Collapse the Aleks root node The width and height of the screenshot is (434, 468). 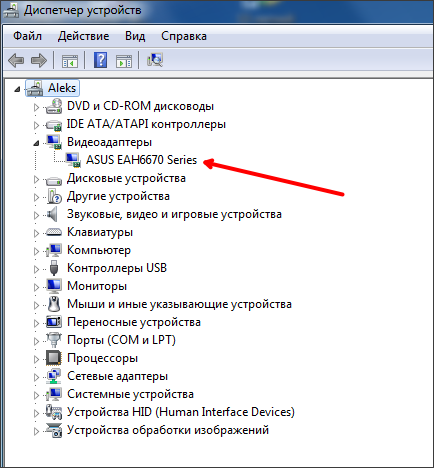(17, 89)
